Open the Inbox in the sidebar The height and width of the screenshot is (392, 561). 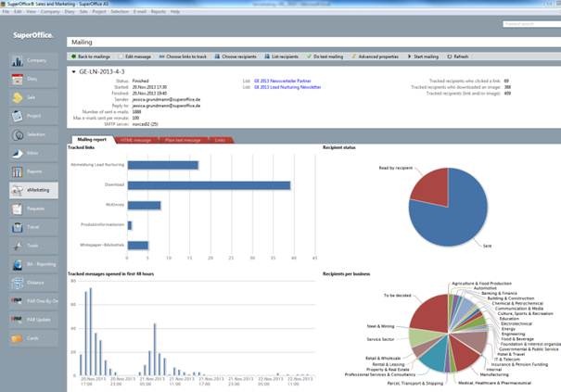click(33, 154)
